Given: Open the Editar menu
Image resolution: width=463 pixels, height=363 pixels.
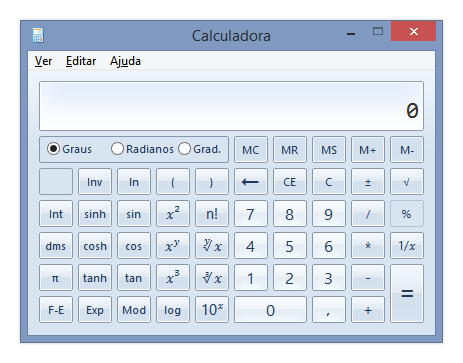Looking at the screenshot, I should click(81, 61).
